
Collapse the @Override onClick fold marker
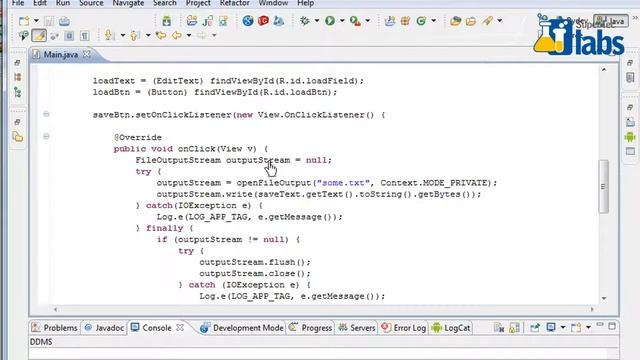[46, 136]
